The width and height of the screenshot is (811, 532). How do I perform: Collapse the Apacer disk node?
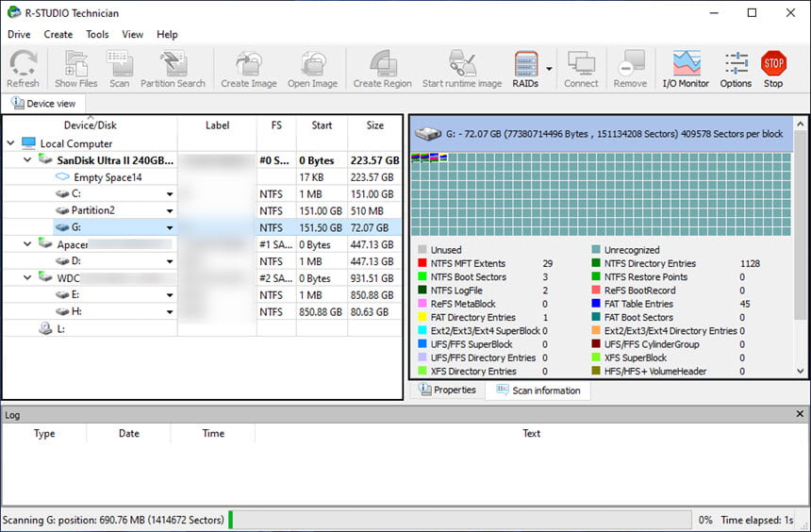27,243
